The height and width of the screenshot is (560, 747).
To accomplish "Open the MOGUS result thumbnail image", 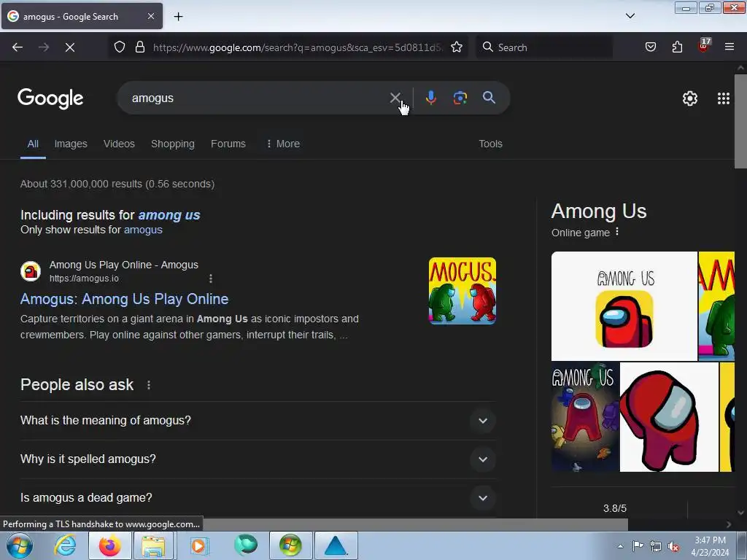I will coord(462,291).
